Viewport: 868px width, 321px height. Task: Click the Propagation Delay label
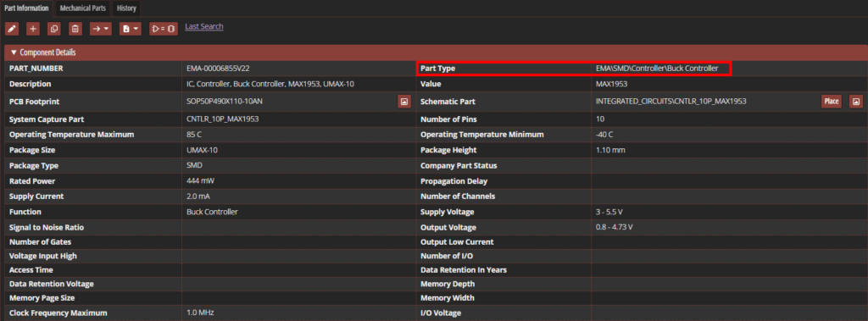click(454, 181)
